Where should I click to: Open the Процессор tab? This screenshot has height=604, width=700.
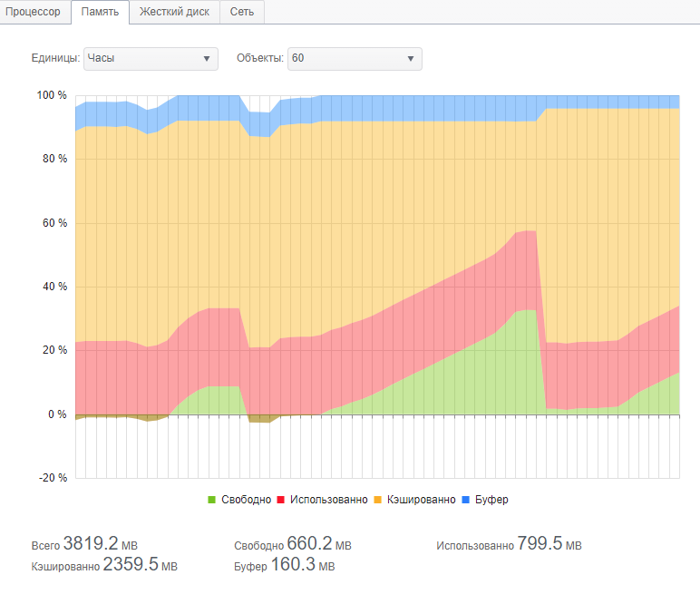tap(33, 12)
